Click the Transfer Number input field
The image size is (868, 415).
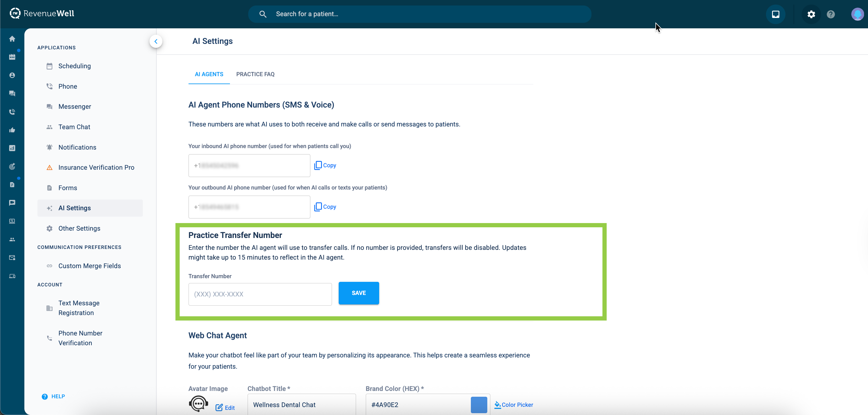coord(260,294)
